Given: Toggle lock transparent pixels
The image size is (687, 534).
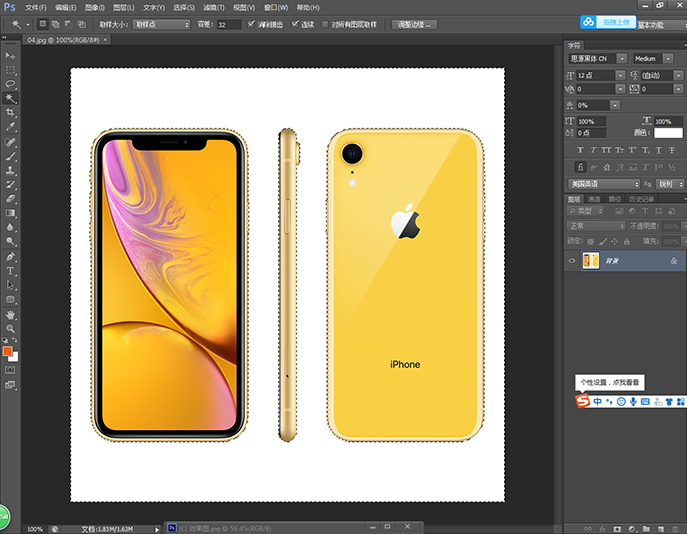Looking at the screenshot, I should click(x=591, y=241).
